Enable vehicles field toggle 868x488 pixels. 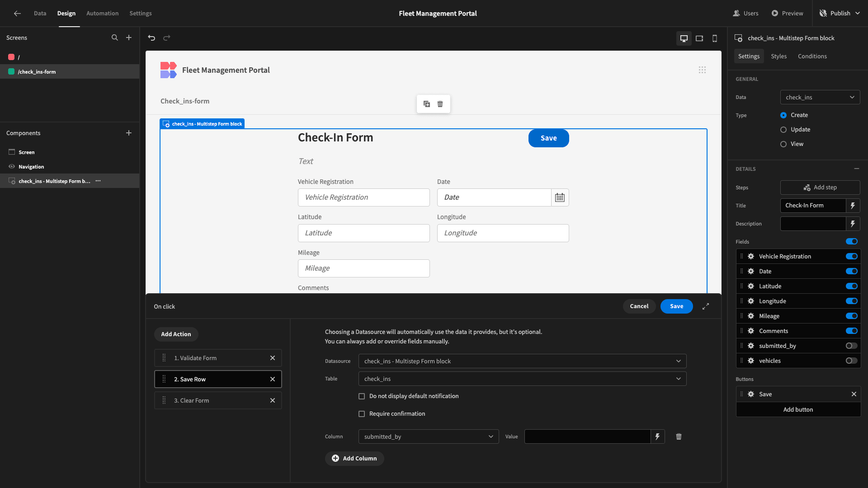pos(852,361)
